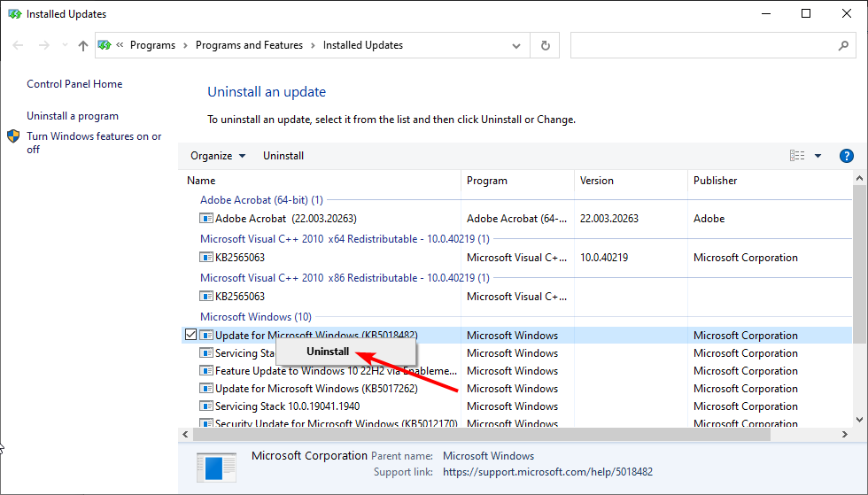Maximize the Installed Updates window
868x495 pixels.
(x=806, y=14)
